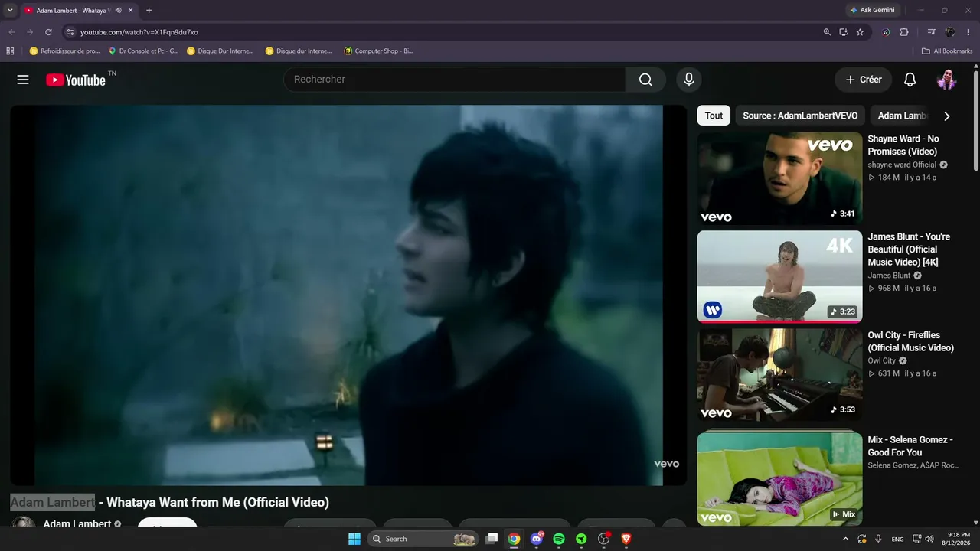Open the Adam Lambert channel link
This screenshot has width=980, height=551.
click(77, 524)
